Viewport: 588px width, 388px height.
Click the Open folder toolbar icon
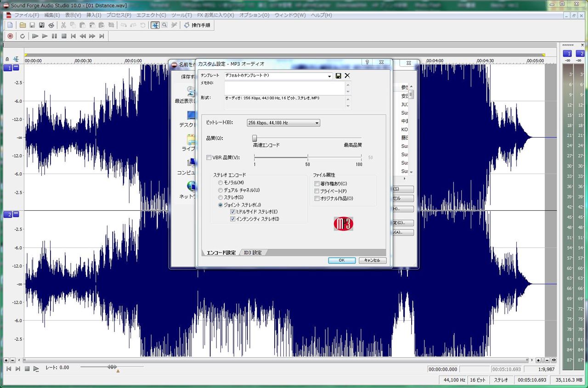click(23, 25)
